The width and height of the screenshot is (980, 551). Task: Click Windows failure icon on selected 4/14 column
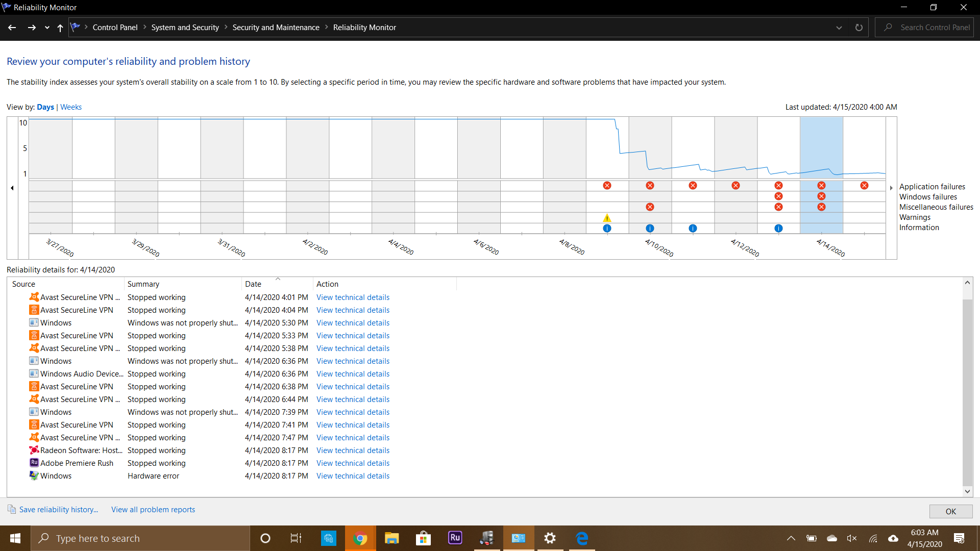[821, 196]
